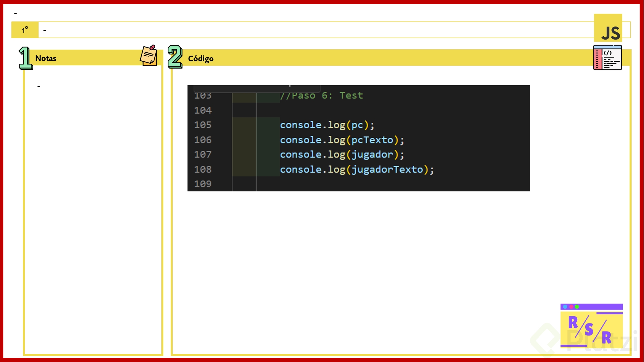Click the green number 1 beside Notas
The width and height of the screenshot is (644, 362).
coord(25,58)
